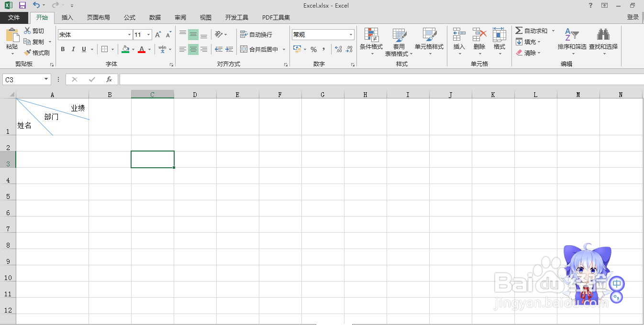Select the 插入函数 fx icon
The image size is (644, 325).
(109, 79)
